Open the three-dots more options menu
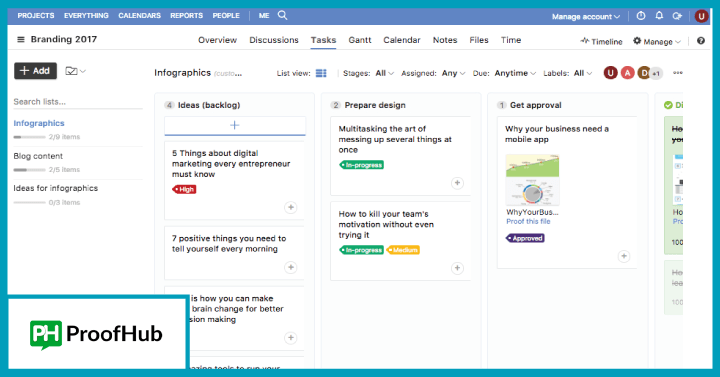Viewport: 720px width, 377px height. [678, 73]
